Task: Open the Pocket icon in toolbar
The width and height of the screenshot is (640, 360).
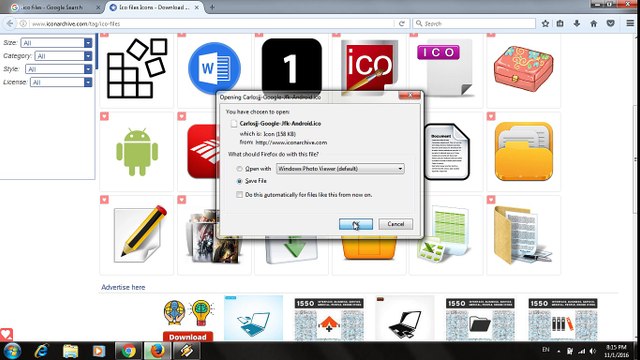Action: click(611, 24)
